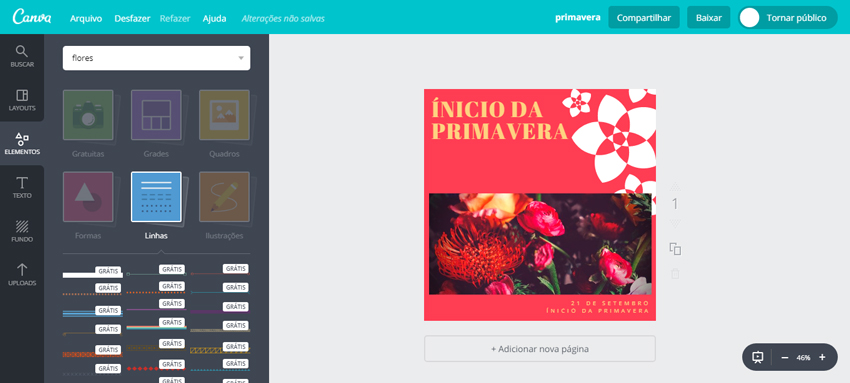Add the coral and teal striped line
The height and width of the screenshot is (383, 850).
click(157, 327)
